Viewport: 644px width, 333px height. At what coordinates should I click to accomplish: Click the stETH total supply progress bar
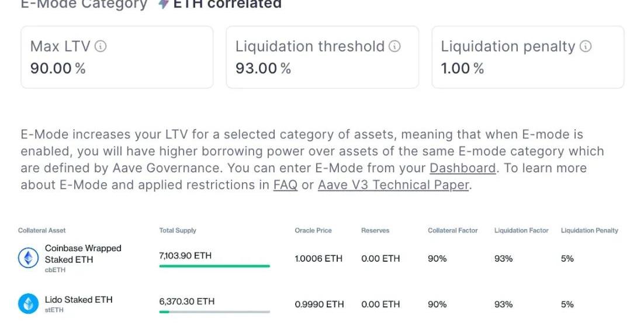coord(215,311)
